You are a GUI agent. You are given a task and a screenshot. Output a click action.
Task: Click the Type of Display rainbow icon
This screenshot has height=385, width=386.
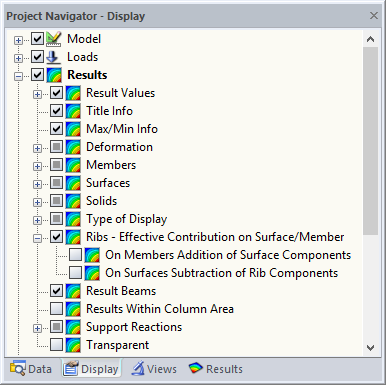pyautogui.click(x=73, y=219)
